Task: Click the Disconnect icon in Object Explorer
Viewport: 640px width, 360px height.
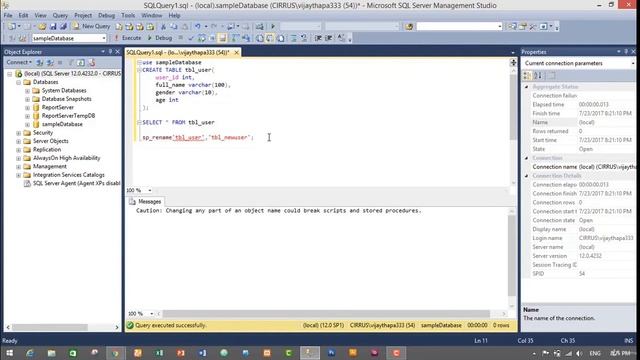Action: click(50, 62)
